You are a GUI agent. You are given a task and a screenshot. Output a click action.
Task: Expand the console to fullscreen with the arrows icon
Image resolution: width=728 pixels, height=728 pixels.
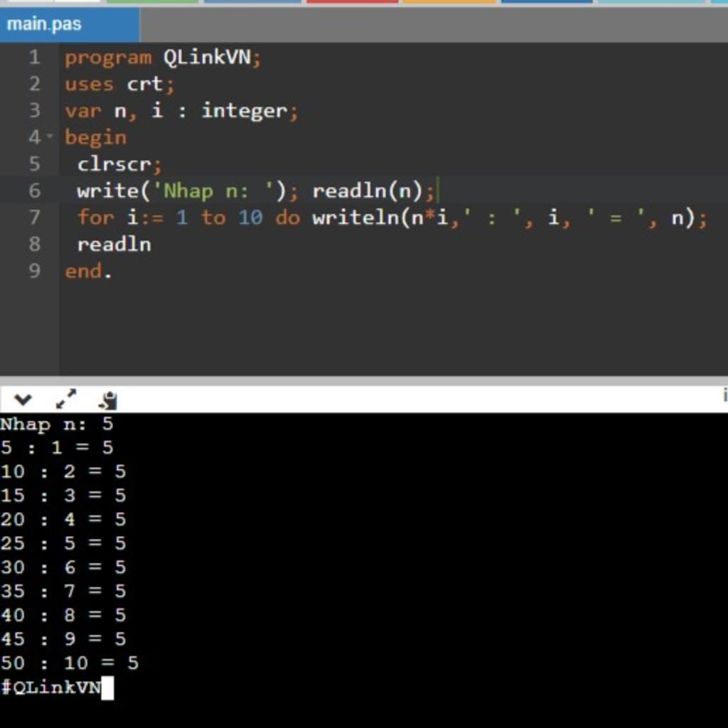coord(65,398)
